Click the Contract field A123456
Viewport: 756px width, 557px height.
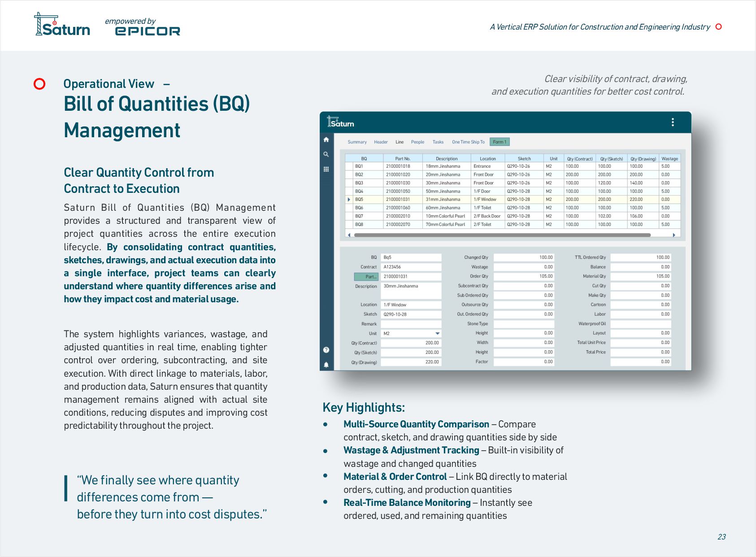click(x=411, y=267)
